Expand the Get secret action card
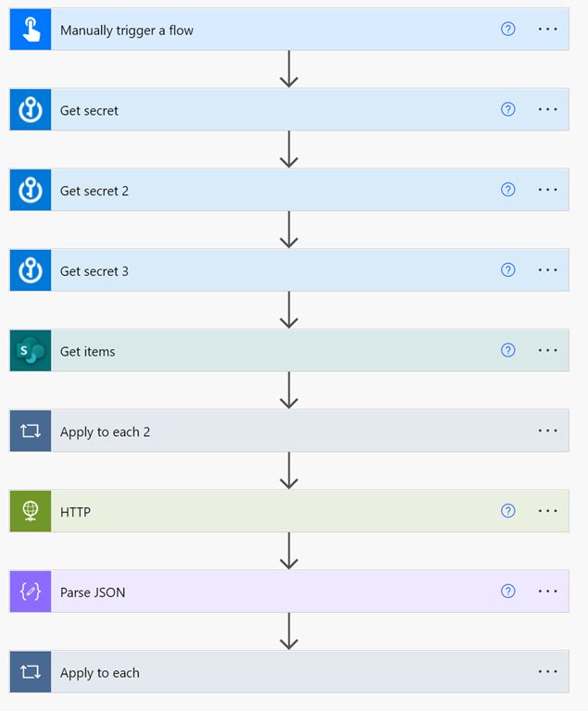Viewport: 588px width, 711px height. tap(278, 110)
